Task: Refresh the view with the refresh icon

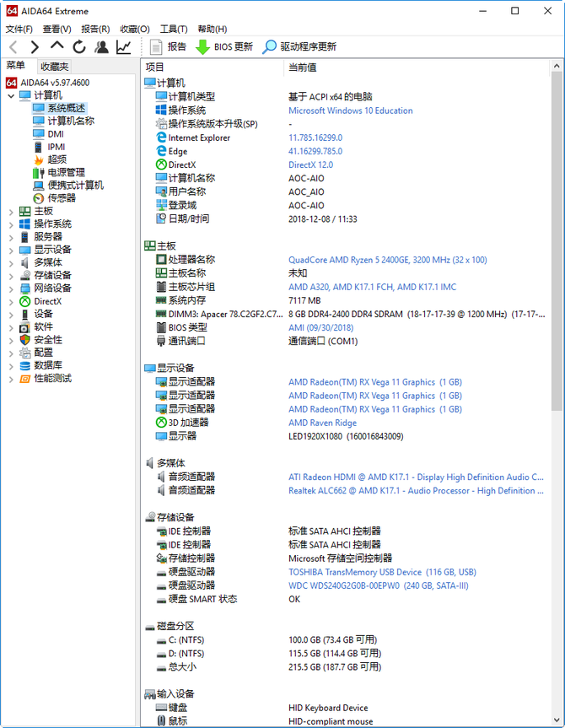Action: 79,47
